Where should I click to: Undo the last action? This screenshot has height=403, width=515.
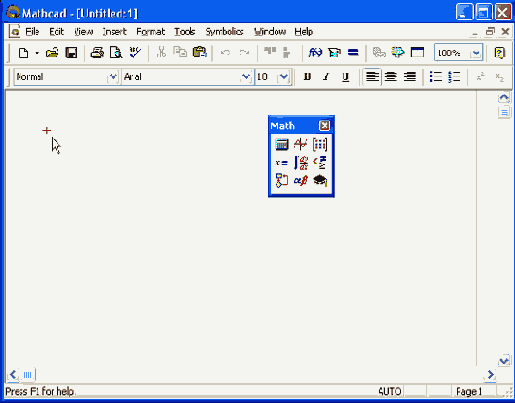click(x=225, y=53)
